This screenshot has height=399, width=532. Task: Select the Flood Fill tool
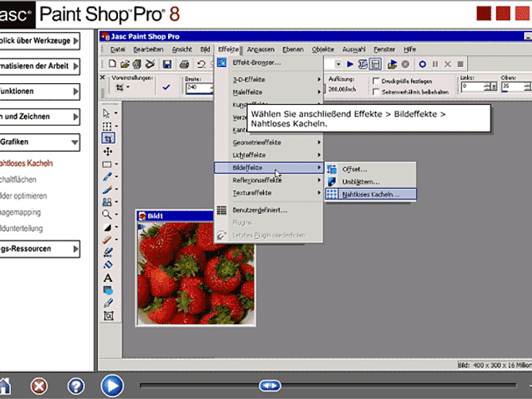click(108, 265)
